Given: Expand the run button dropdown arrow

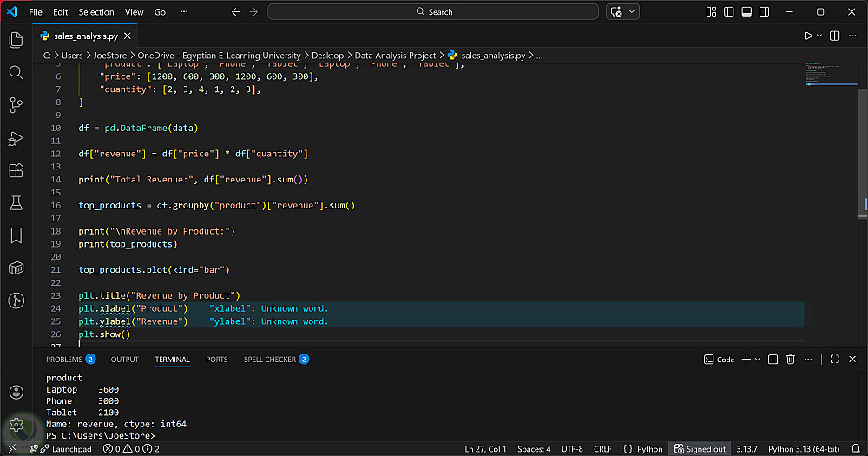Looking at the screenshot, I should [819, 36].
